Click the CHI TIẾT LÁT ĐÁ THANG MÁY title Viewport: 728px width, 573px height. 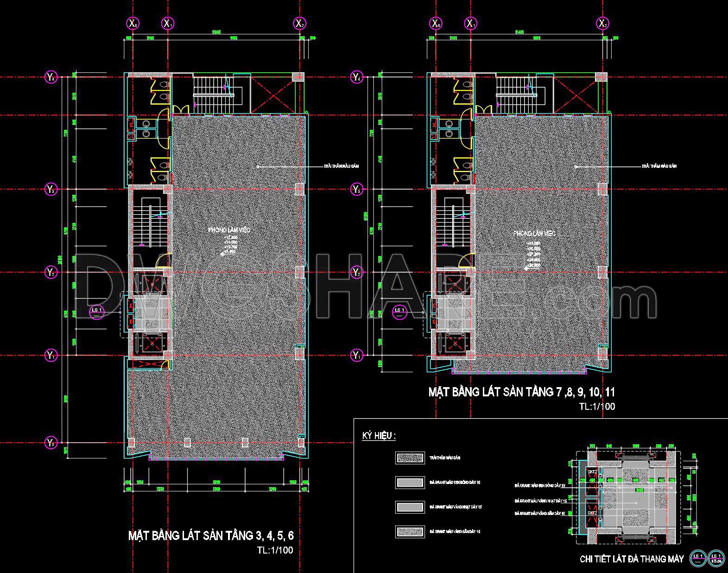pyautogui.click(x=632, y=559)
